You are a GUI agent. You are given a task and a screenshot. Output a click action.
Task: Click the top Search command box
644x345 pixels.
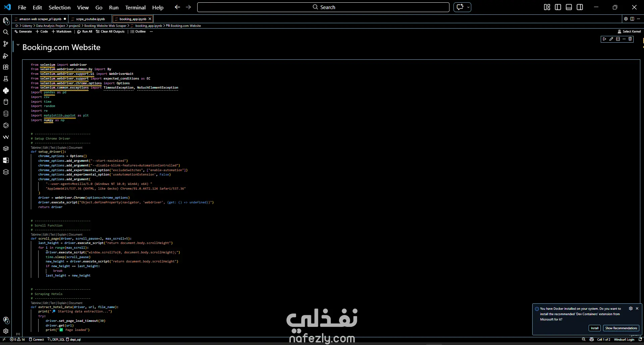point(323,7)
